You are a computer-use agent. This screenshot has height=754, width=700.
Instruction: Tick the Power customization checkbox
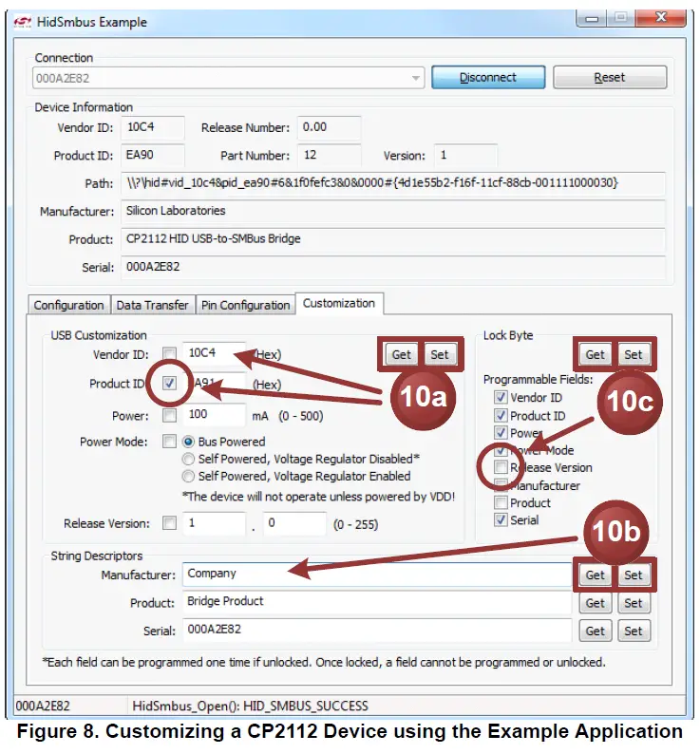[x=169, y=416]
